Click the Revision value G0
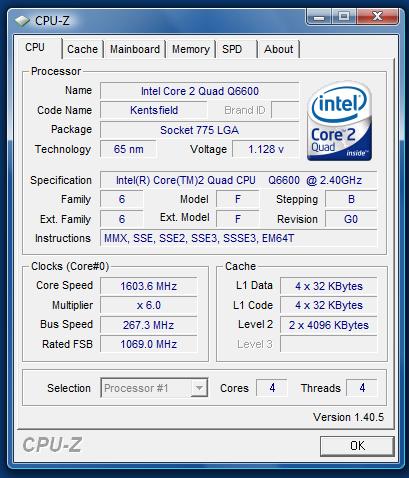This screenshot has width=409, height=478. tap(351, 219)
